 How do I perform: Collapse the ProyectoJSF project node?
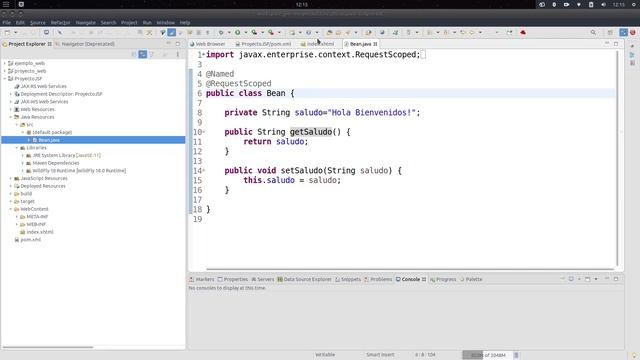[4, 78]
